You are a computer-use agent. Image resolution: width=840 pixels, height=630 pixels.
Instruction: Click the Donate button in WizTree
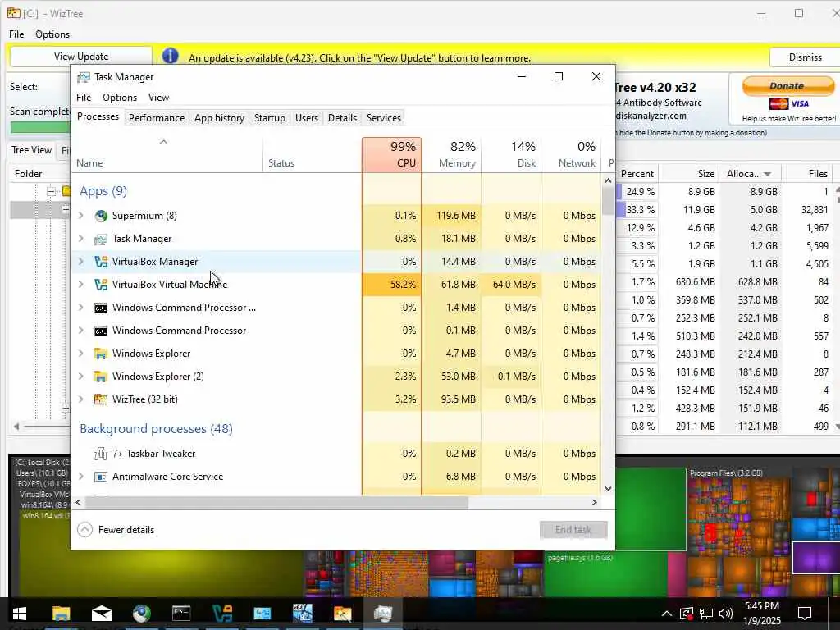[787, 85]
